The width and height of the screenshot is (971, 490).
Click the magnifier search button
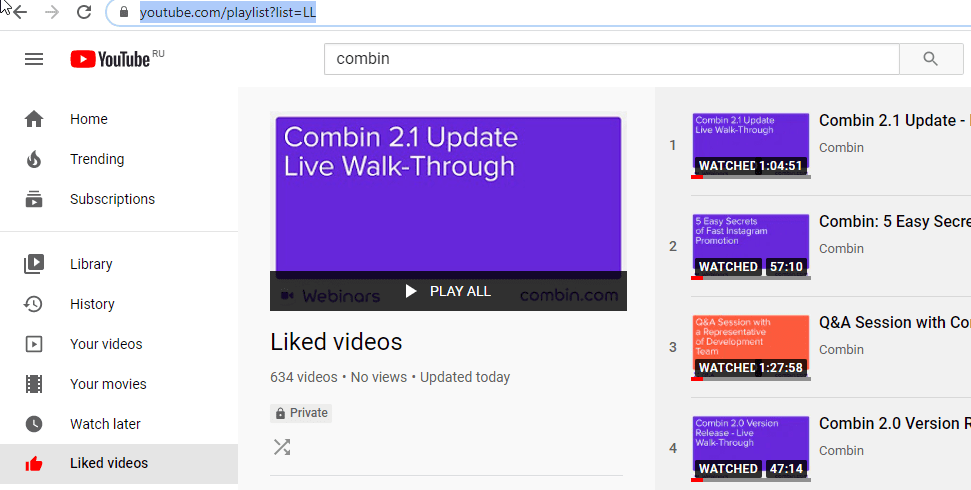pos(930,59)
